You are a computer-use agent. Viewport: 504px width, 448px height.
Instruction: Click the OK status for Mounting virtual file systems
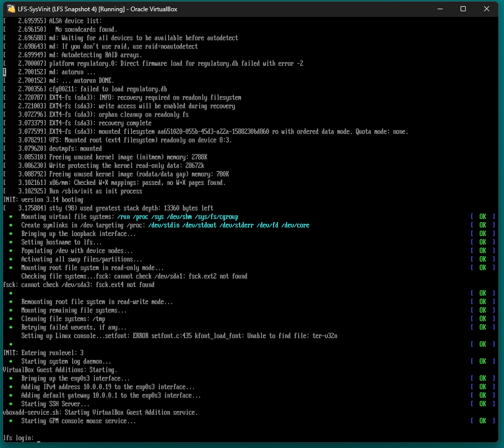(x=482, y=217)
